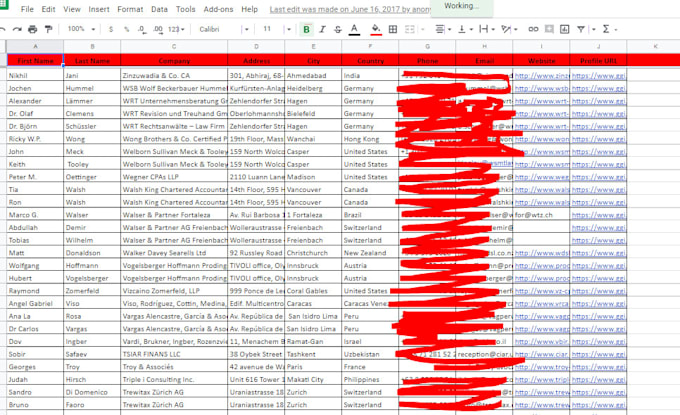Insert link via chain icon

click(x=533, y=29)
